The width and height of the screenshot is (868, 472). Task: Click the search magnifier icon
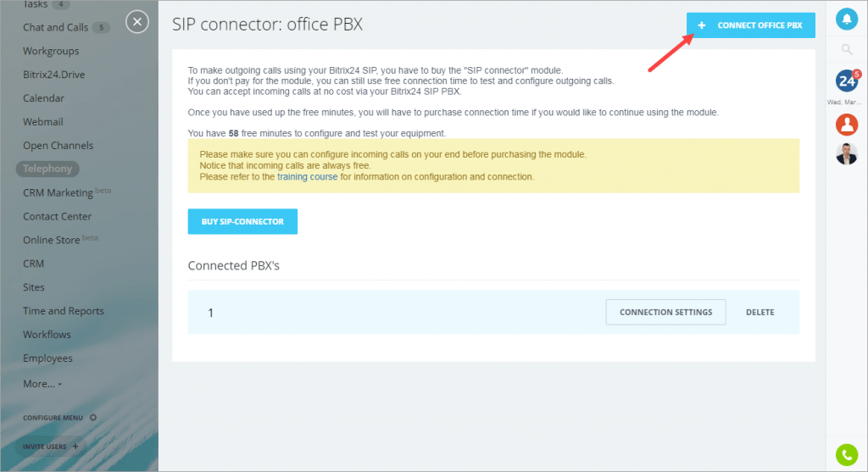[847, 49]
